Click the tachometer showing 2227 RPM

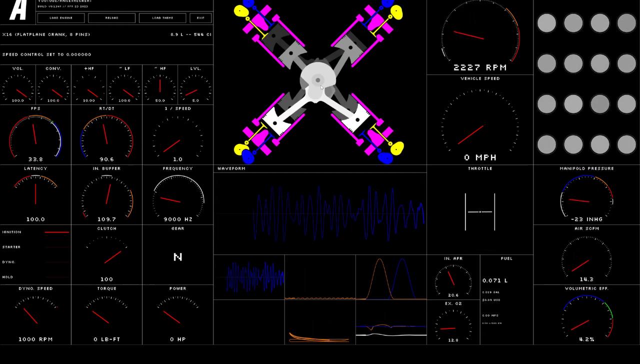click(480, 37)
